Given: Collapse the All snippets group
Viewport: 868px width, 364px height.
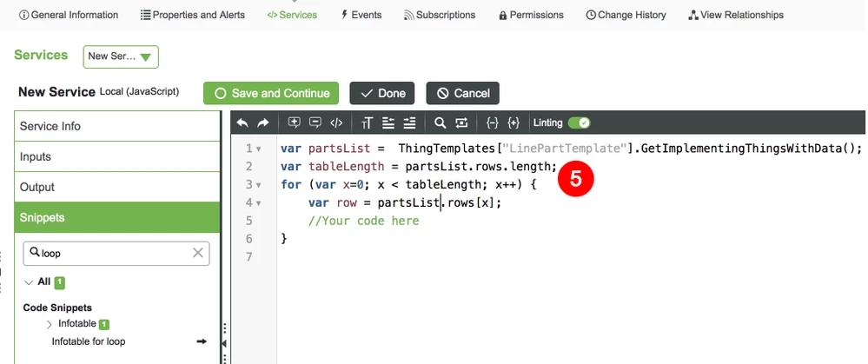Looking at the screenshot, I should point(29,282).
